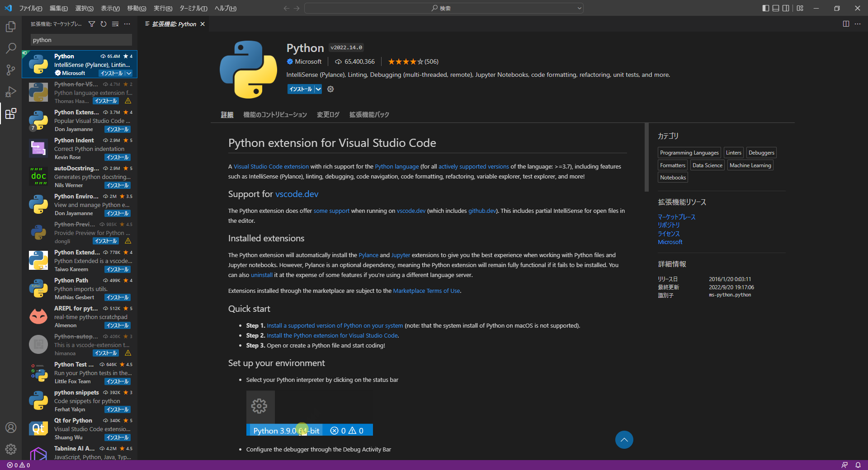Open the リポジトリ resource link
This screenshot has width=868, height=470.
click(x=669, y=225)
